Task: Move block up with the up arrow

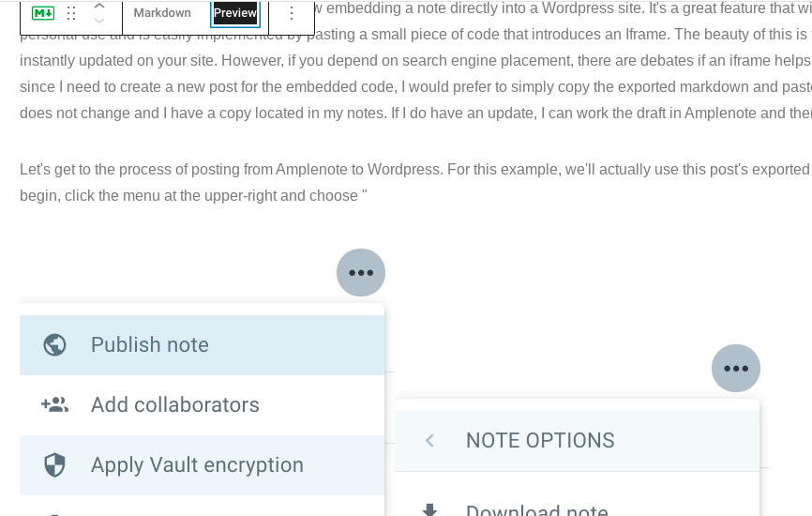Action: [x=99, y=6]
